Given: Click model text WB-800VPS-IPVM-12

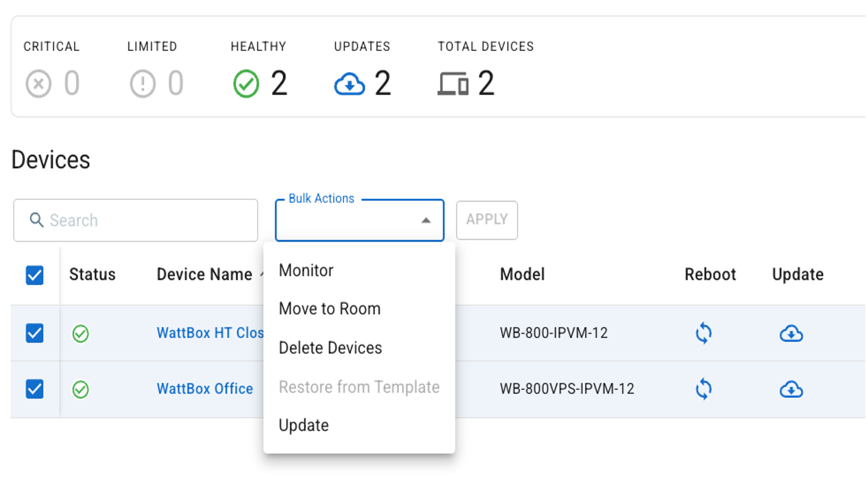Looking at the screenshot, I should point(567,389).
